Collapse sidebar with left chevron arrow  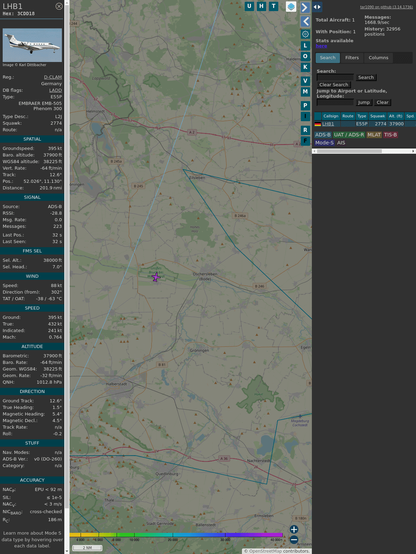305,22
